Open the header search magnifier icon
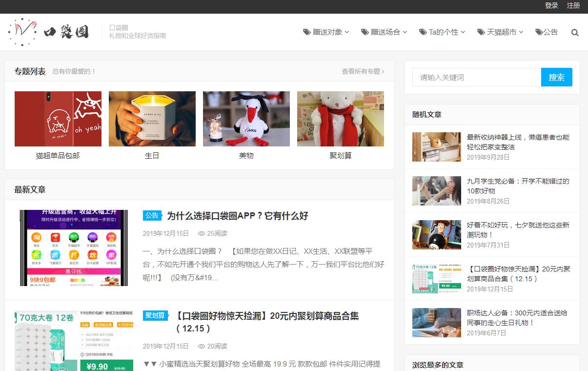 (x=575, y=33)
